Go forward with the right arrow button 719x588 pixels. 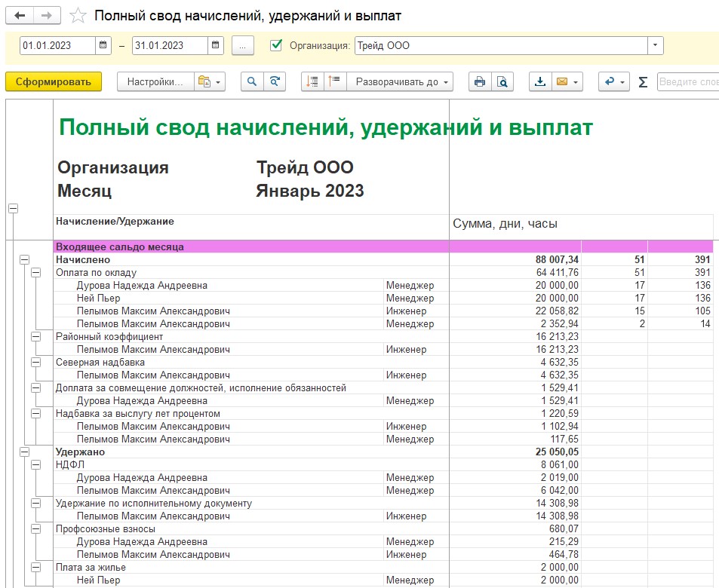click(47, 16)
